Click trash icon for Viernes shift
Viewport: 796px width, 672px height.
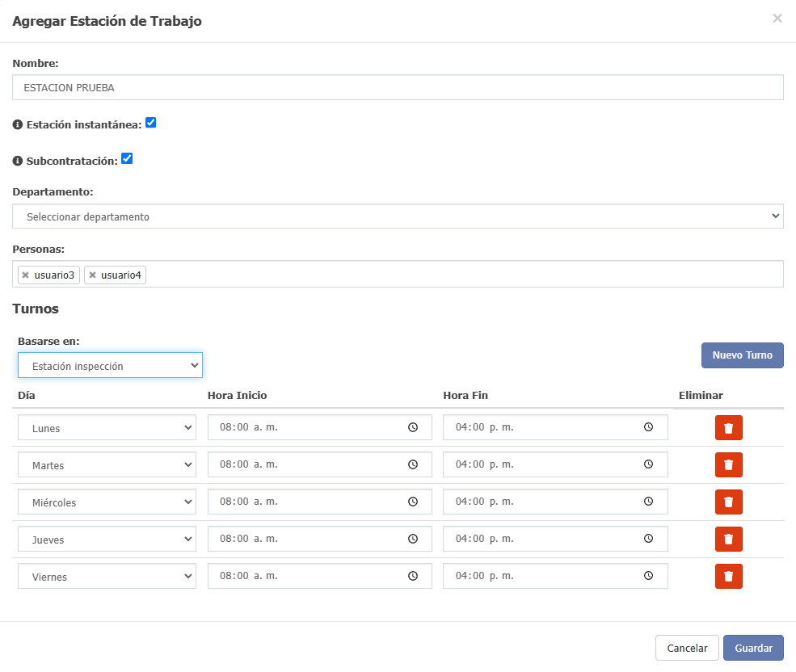[x=728, y=576]
